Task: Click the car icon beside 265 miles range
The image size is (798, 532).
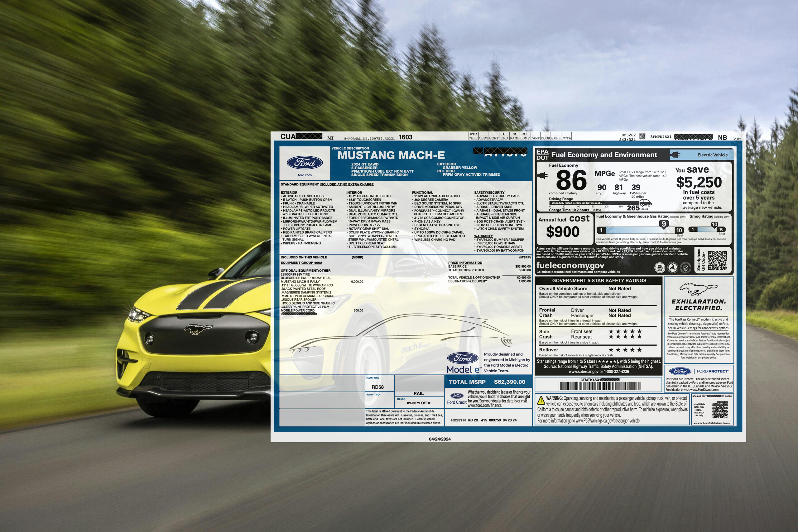Action: (x=645, y=203)
